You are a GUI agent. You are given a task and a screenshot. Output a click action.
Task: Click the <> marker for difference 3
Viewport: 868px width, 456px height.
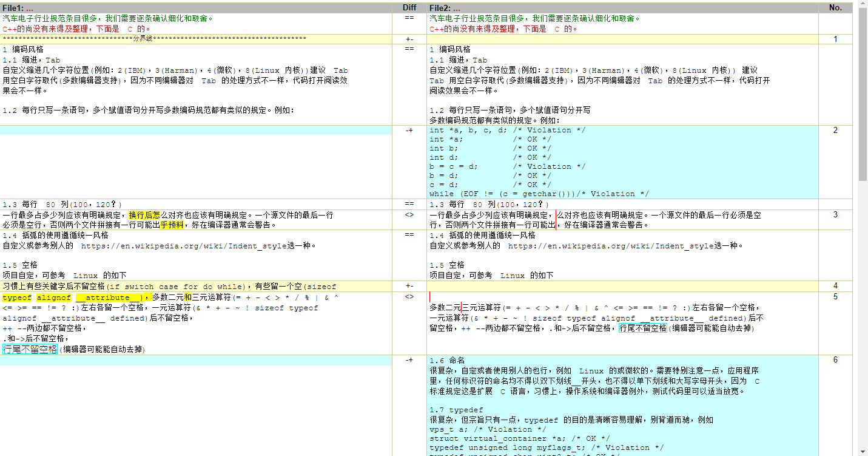tap(409, 215)
